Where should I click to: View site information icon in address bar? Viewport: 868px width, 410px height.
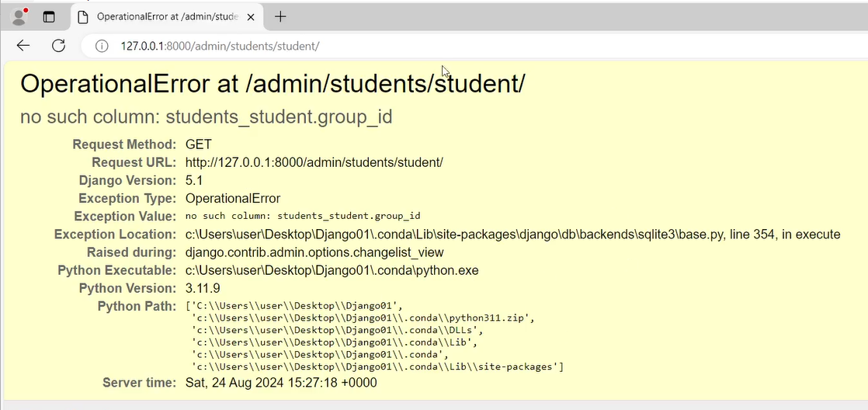(101, 46)
